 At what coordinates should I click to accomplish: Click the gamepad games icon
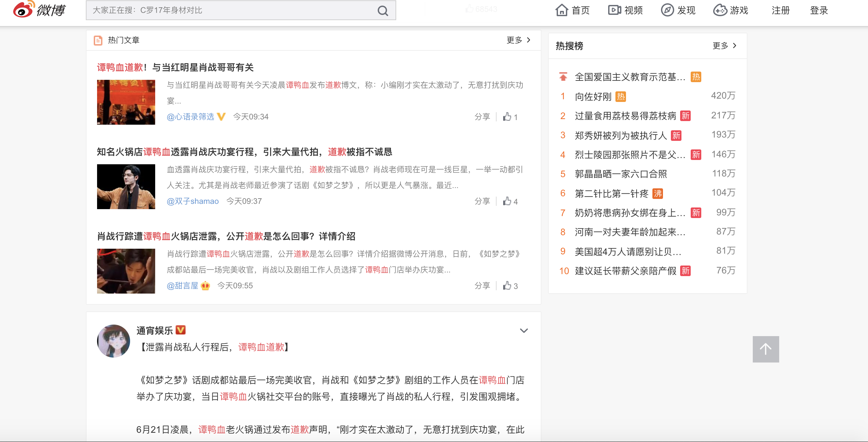[x=720, y=10]
